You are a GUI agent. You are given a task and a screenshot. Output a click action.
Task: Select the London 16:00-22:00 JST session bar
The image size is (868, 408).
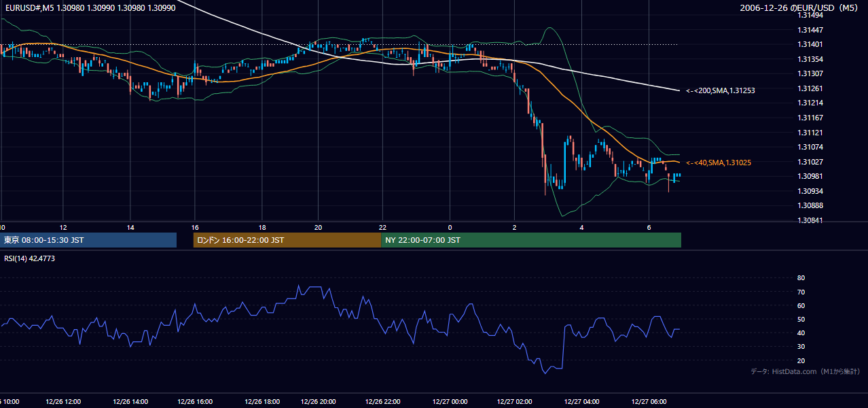[x=287, y=240]
